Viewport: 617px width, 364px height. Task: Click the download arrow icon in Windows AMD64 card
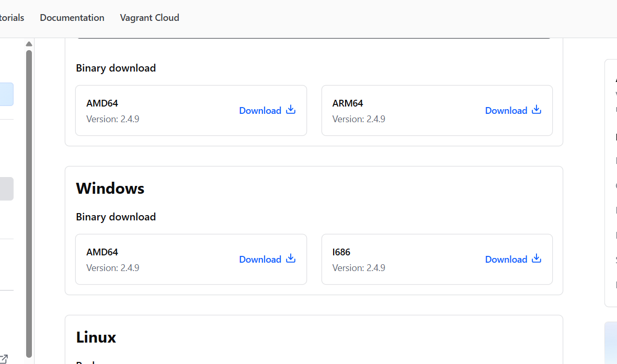click(x=290, y=259)
